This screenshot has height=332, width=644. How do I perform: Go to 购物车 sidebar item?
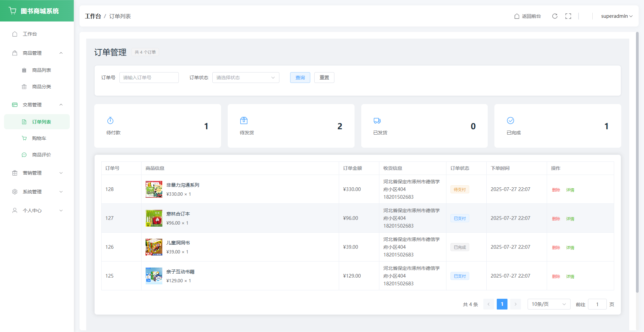pos(39,138)
